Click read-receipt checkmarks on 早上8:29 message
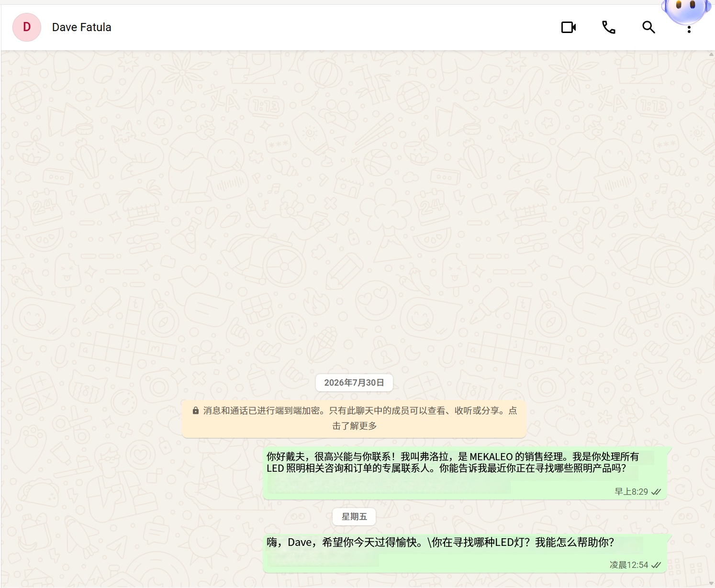 pos(656,492)
